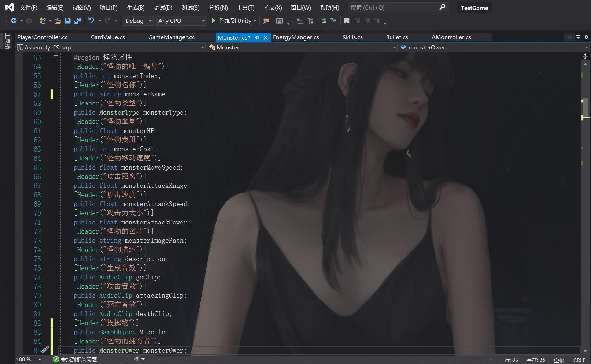This screenshot has height=364, width=591.
Task: Click the vertical scrollbar down arrow
Action: coord(585,350)
